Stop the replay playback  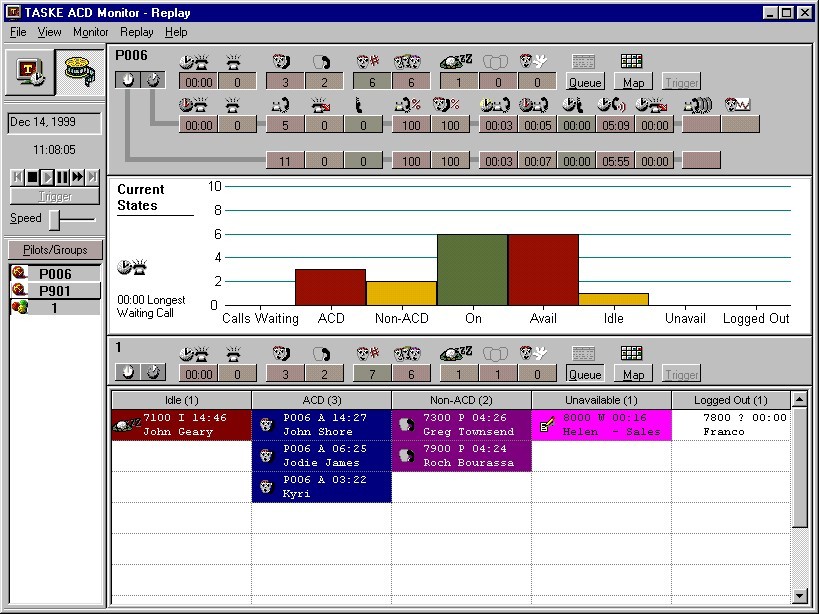[x=32, y=177]
